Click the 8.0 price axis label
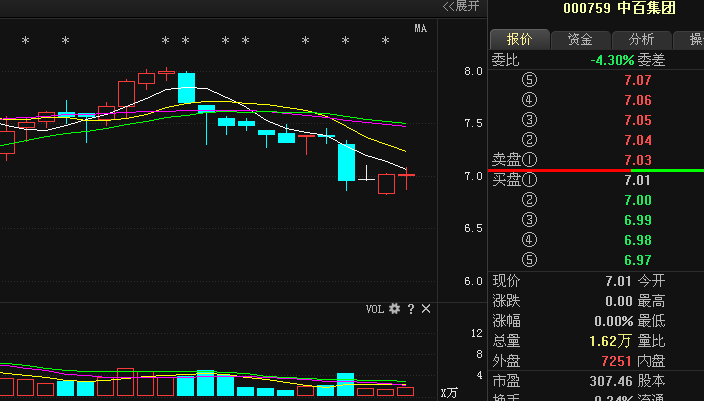704x401 pixels. pos(473,71)
